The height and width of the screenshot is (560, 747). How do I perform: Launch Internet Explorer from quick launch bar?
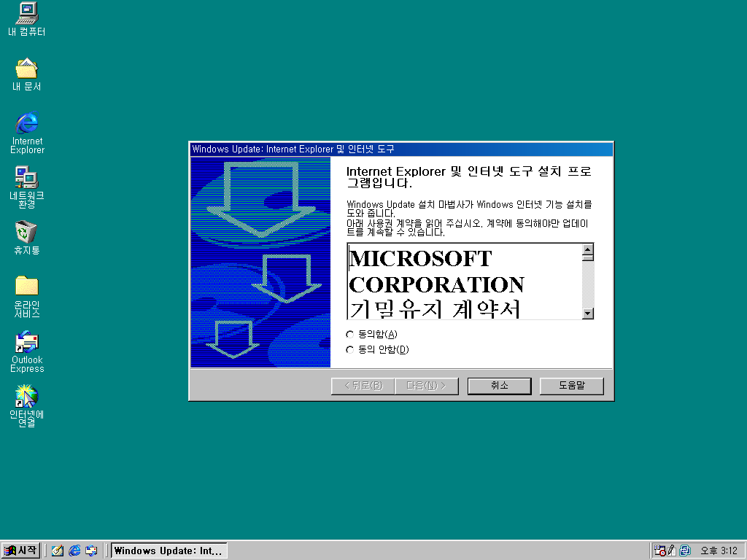pyautogui.click(x=74, y=551)
